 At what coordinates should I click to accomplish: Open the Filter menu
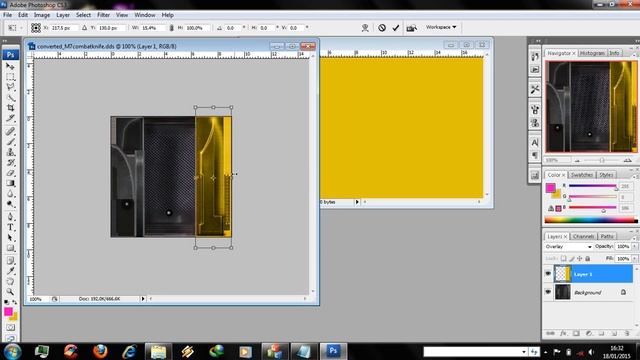pyautogui.click(x=103, y=15)
